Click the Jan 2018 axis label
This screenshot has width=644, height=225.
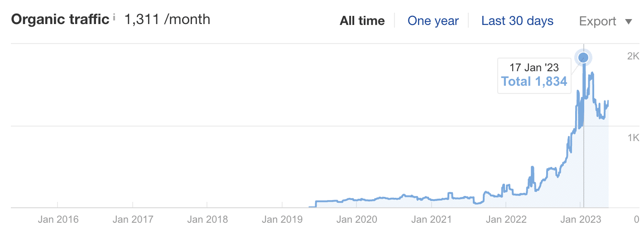point(207,219)
